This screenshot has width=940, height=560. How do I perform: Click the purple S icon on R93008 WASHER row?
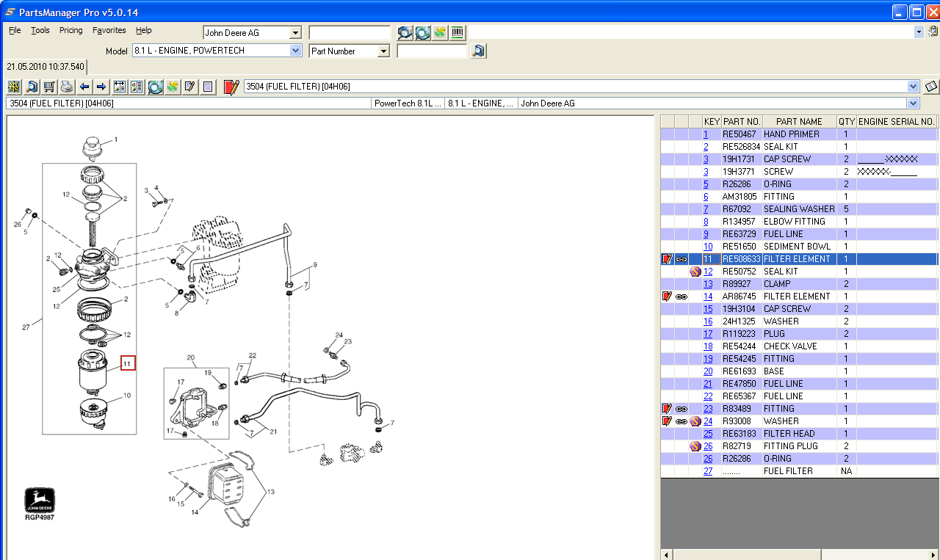695,421
